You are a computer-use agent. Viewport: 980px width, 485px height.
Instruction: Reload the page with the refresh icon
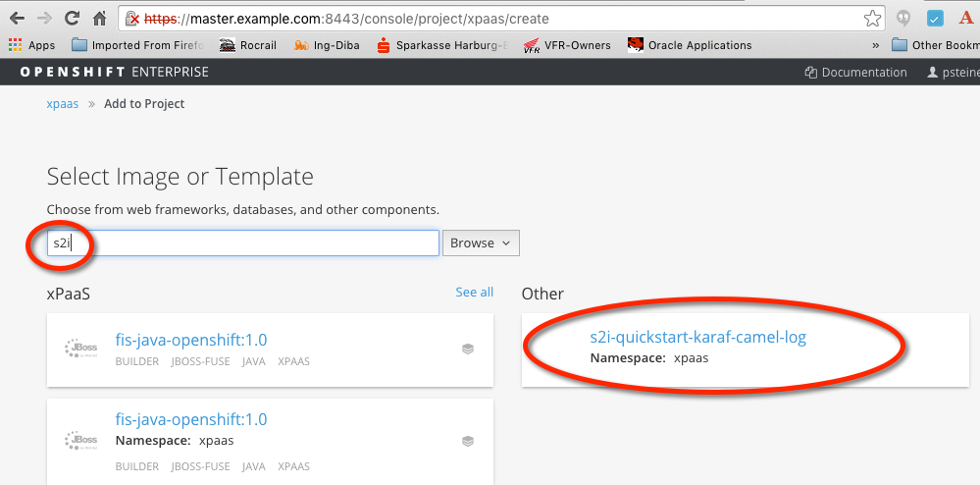point(72,18)
